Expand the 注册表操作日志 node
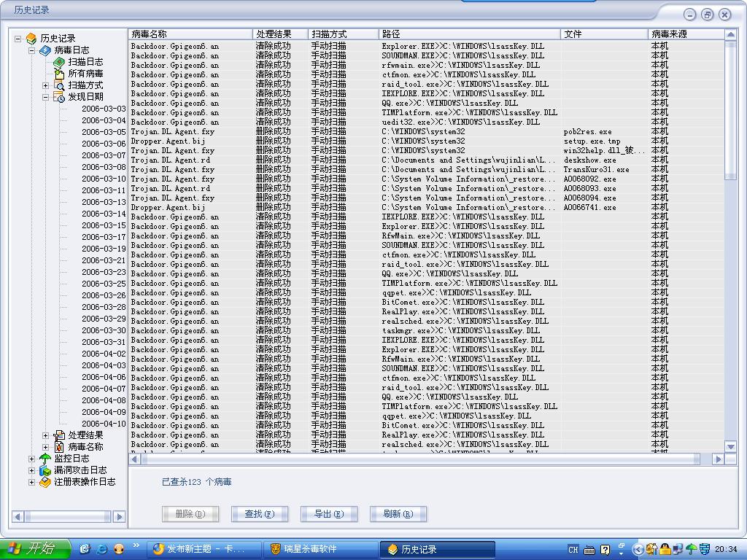747x560 pixels. [x=31, y=482]
